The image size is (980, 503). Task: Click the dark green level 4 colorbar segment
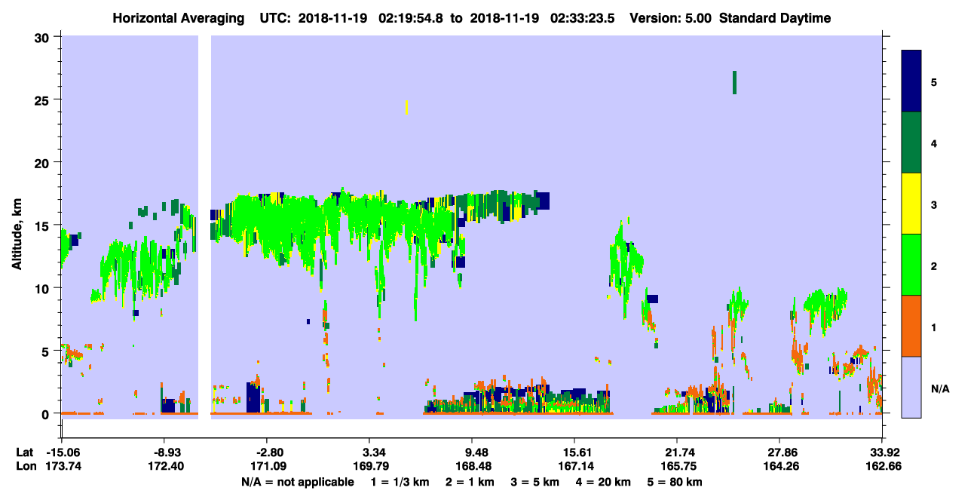pos(911,143)
